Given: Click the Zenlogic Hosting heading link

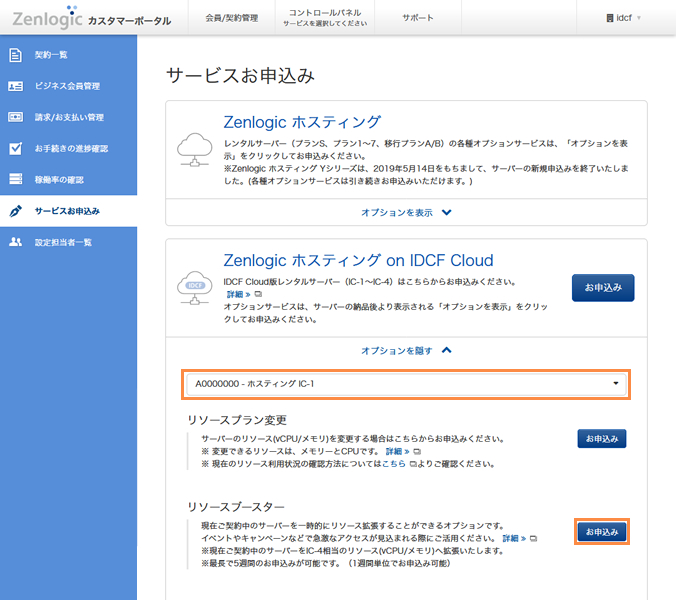Looking at the screenshot, I should point(302,122).
